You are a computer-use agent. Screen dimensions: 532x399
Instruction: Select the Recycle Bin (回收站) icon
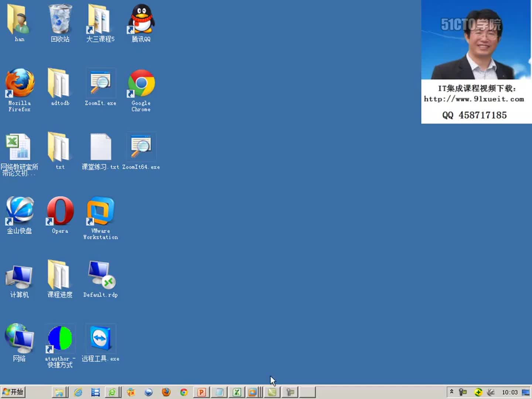[x=60, y=23]
